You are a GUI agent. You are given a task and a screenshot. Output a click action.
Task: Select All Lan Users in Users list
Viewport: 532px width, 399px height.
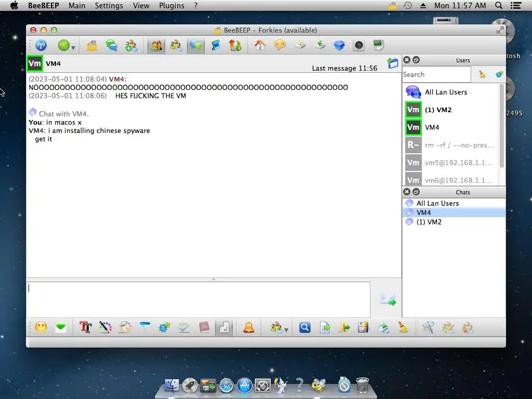451,92
